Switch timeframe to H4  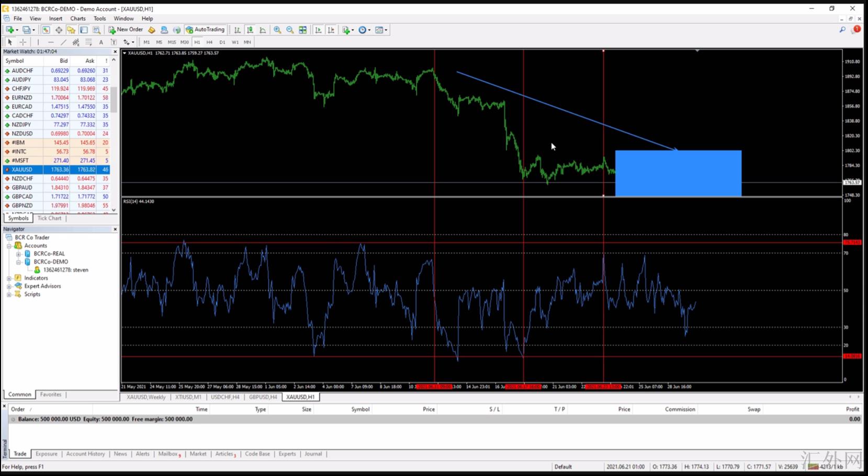[x=209, y=42]
